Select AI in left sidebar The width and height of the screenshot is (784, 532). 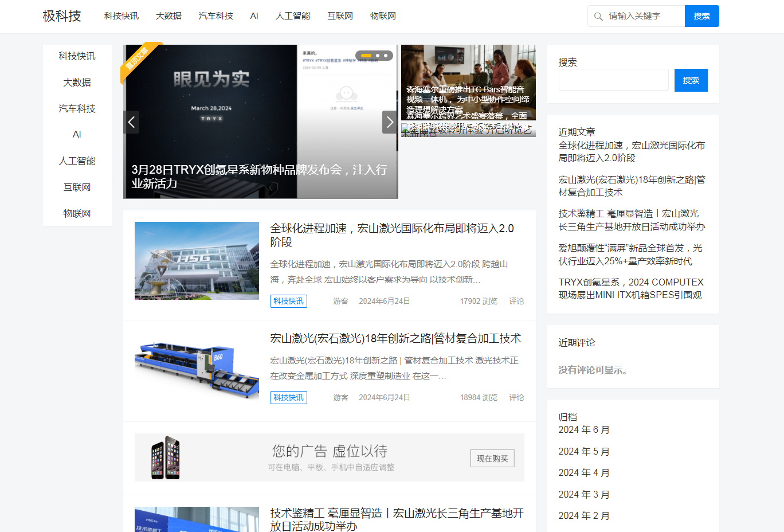click(77, 135)
